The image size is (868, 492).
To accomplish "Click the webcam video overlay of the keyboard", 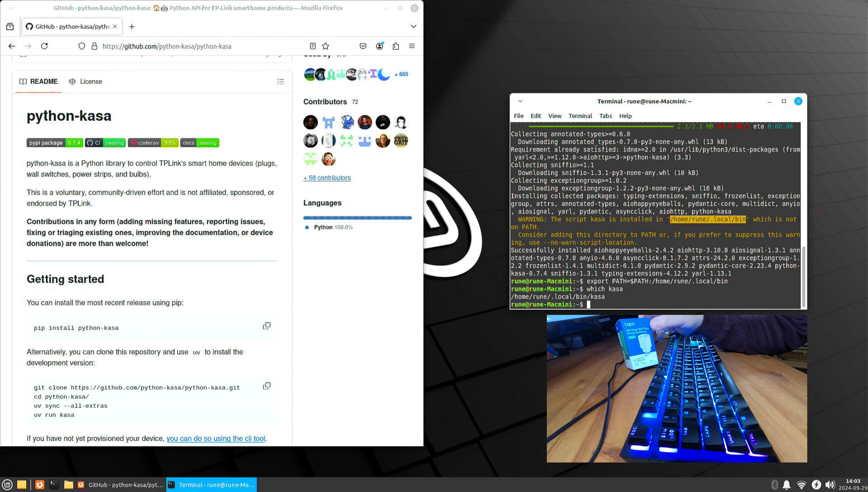I will click(677, 389).
